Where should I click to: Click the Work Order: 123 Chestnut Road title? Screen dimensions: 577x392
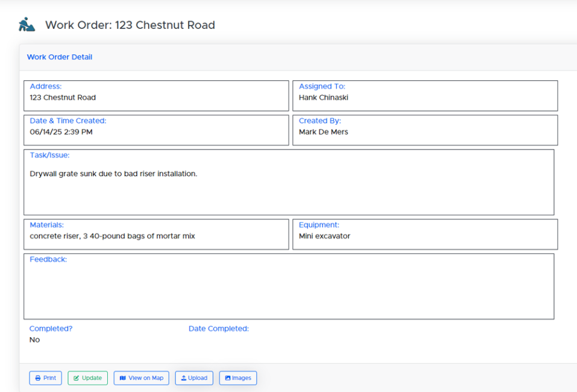coord(130,25)
